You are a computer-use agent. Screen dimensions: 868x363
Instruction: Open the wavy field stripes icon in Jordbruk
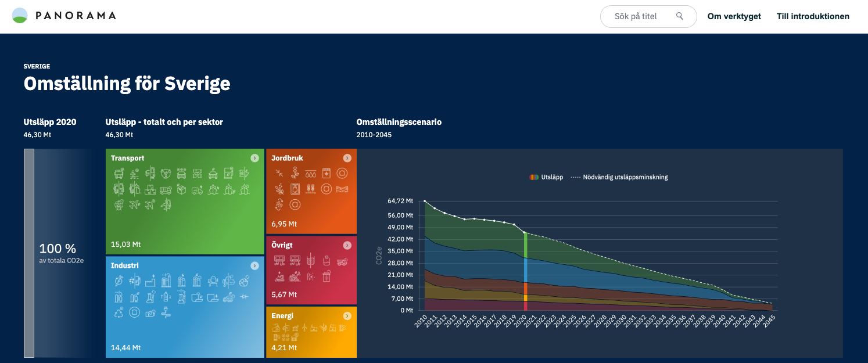tap(342, 189)
